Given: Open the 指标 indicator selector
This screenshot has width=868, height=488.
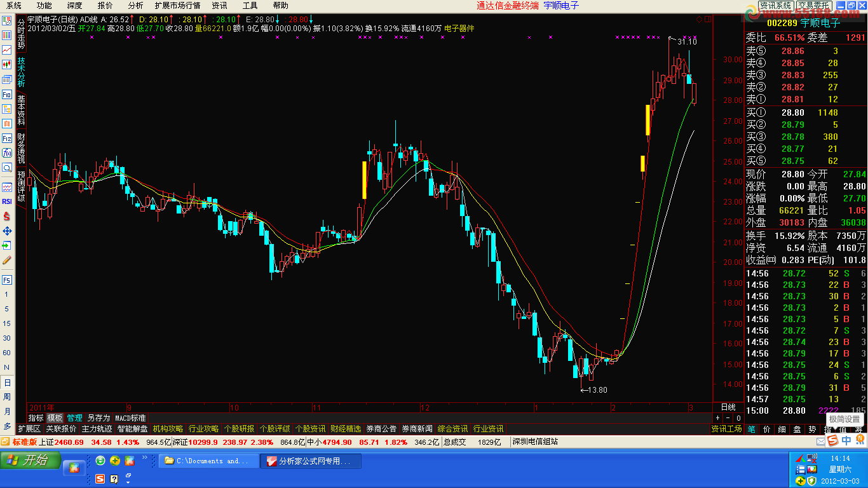Looking at the screenshot, I should (x=36, y=418).
